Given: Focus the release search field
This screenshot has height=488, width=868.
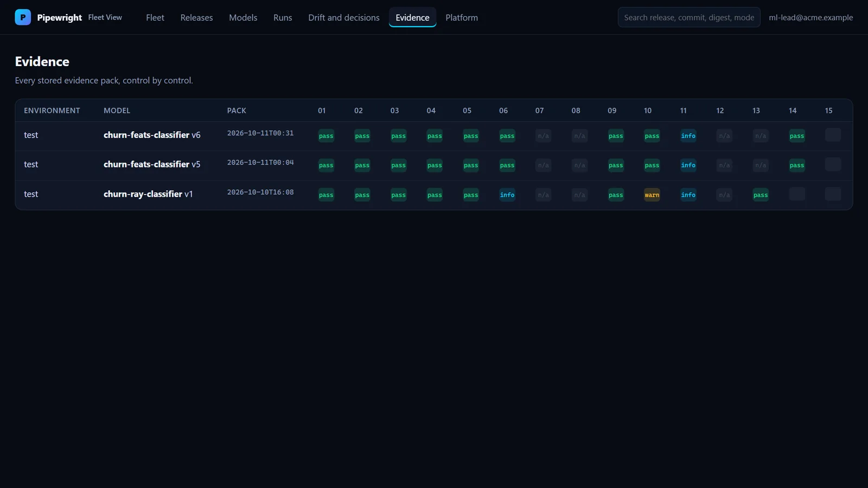Looking at the screenshot, I should coord(689,17).
